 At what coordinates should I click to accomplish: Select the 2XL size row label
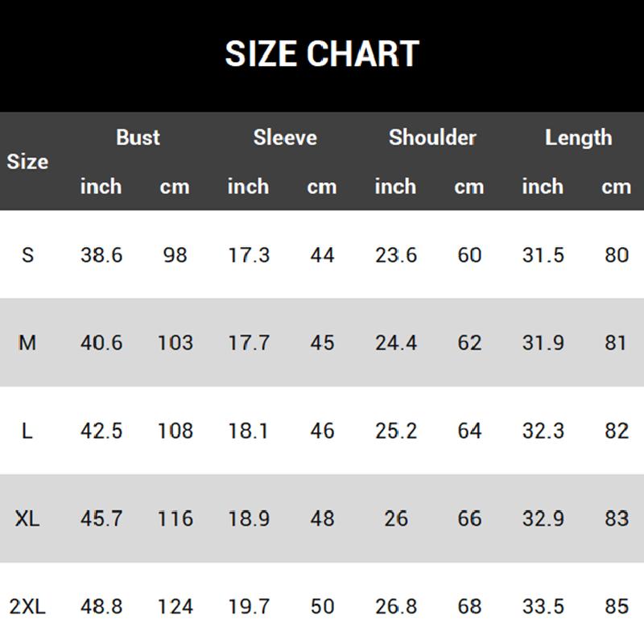pyautogui.click(x=27, y=606)
